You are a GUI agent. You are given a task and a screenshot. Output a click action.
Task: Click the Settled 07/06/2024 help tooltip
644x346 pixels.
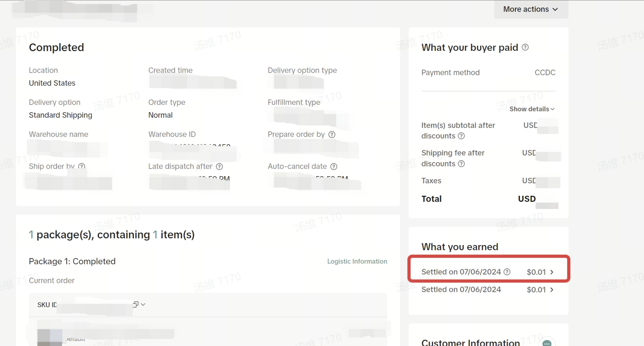click(507, 272)
